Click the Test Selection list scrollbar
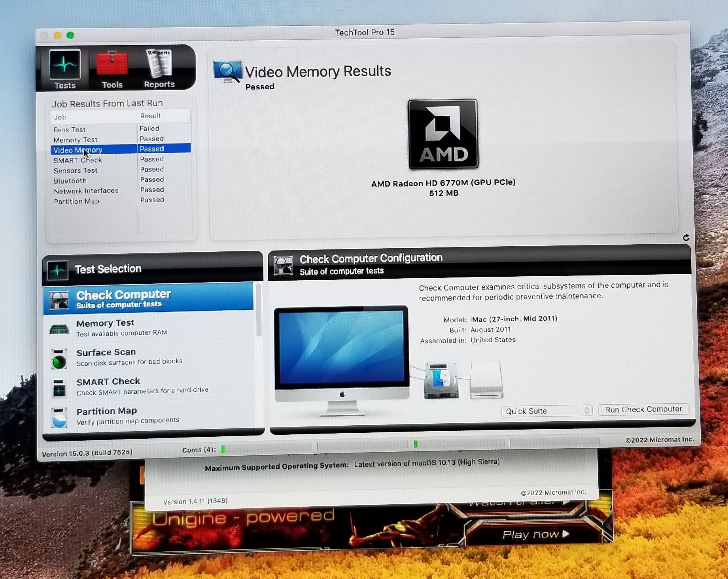This screenshot has height=579, width=728. click(x=259, y=311)
